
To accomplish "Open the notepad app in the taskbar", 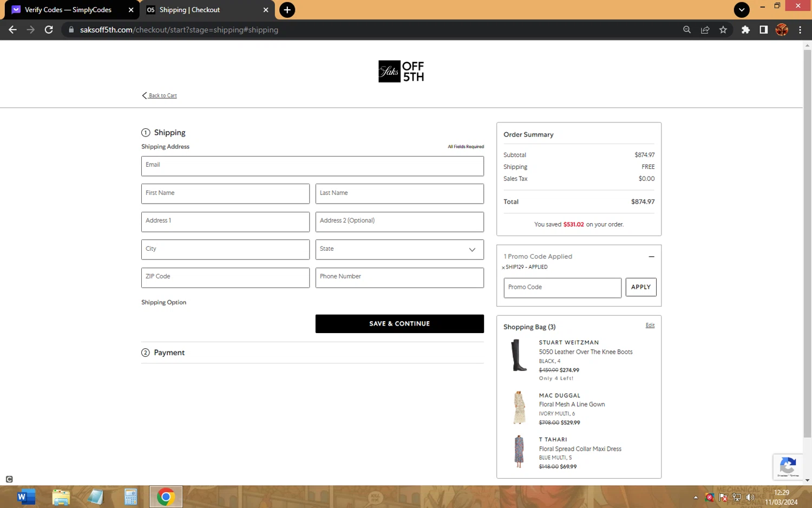I will coord(96,497).
